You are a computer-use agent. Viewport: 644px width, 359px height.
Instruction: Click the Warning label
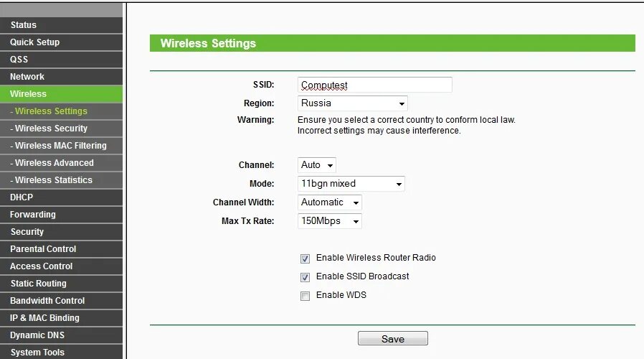click(255, 120)
